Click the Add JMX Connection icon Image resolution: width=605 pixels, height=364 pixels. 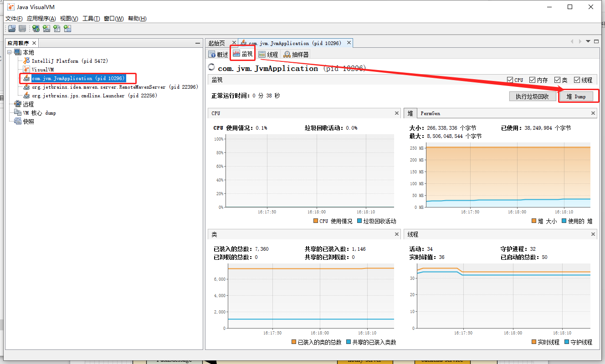[46, 29]
